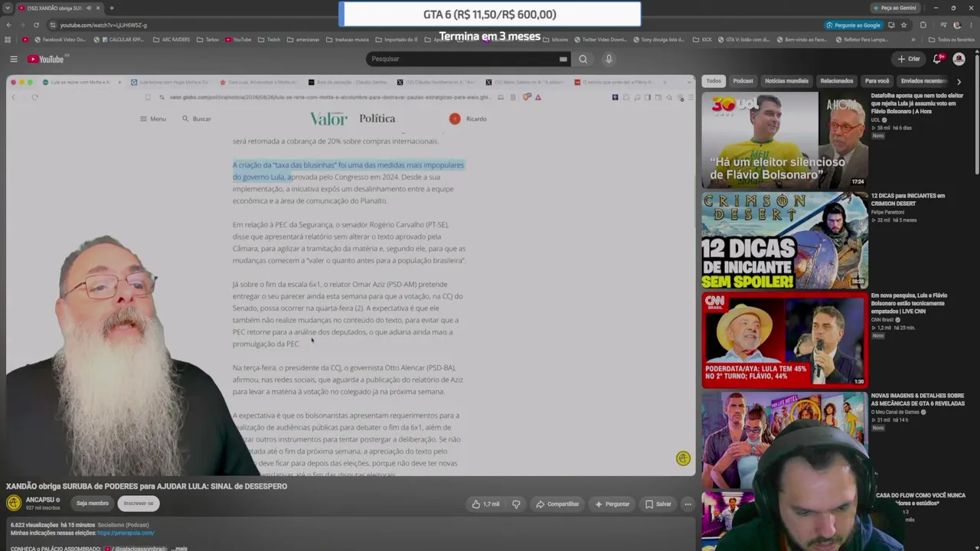Click the "Perguntar" button
The image size is (980, 551).
click(x=612, y=504)
